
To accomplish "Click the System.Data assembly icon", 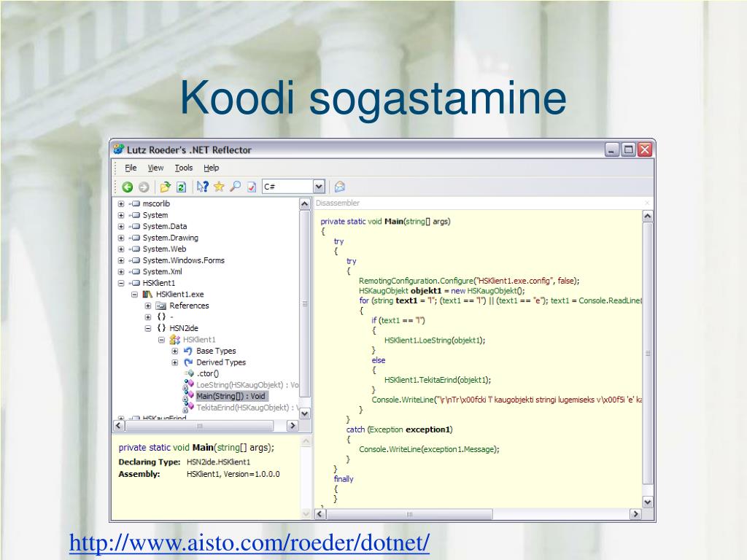I will point(135,226).
